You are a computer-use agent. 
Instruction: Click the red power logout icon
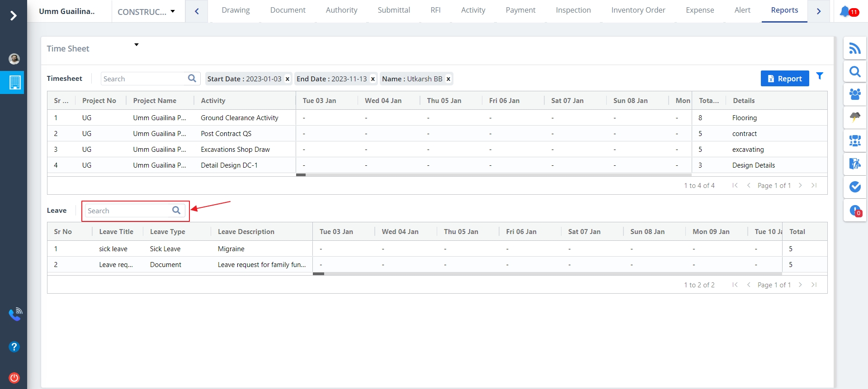click(14, 378)
